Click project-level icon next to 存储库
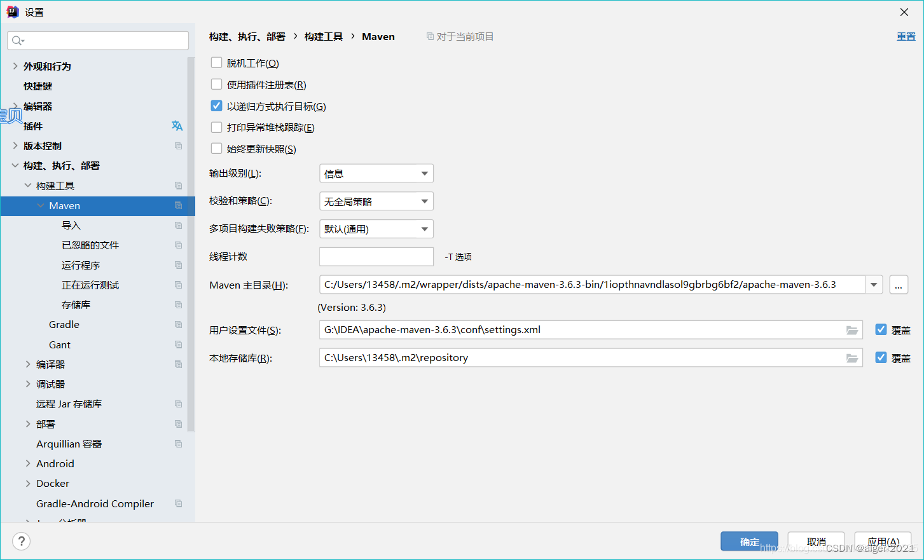 [179, 305]
